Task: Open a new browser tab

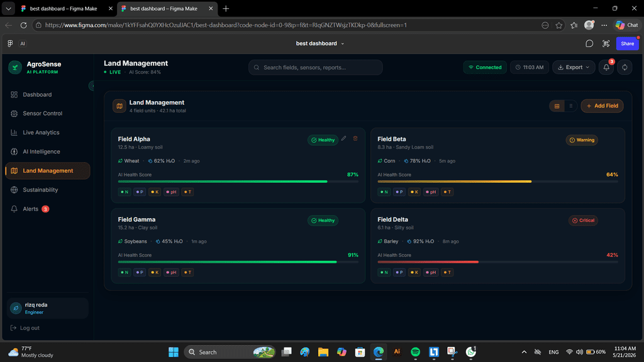Action: click(x=226, y=8)
